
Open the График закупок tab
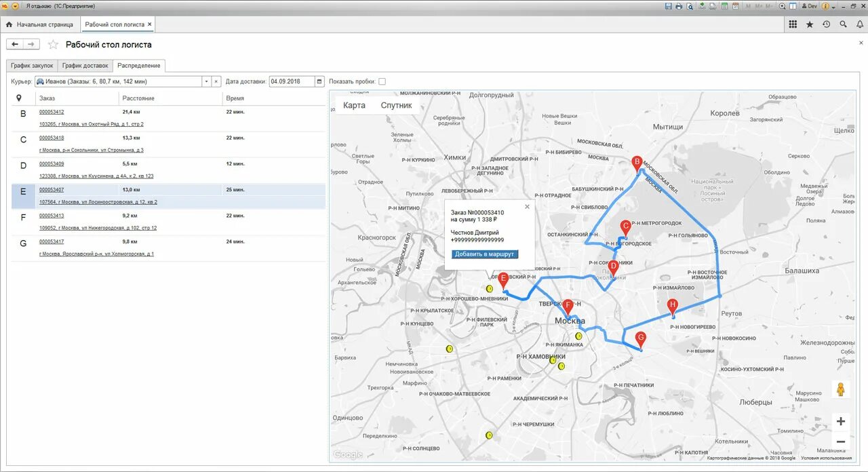(32, 66)
